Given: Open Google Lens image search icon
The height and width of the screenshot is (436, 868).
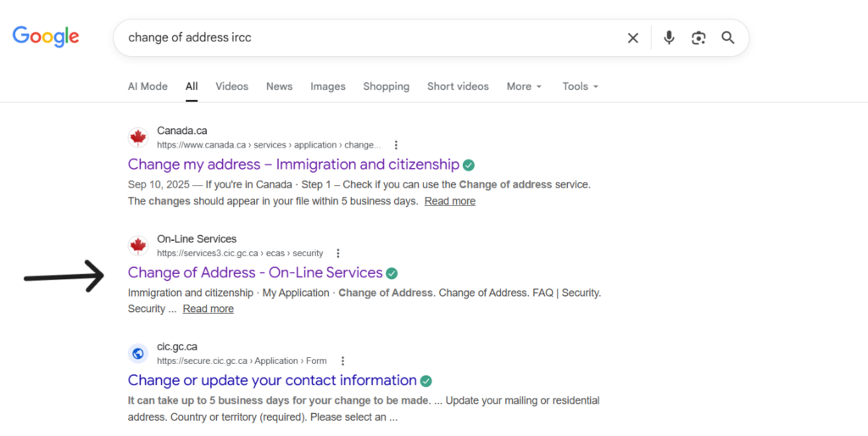Looking at the screenshot, I should pyautogui.click(x=698, y=37).
